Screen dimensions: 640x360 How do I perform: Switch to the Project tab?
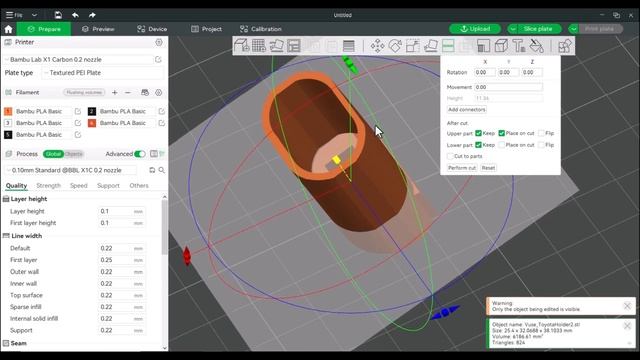tap(207, 29)
